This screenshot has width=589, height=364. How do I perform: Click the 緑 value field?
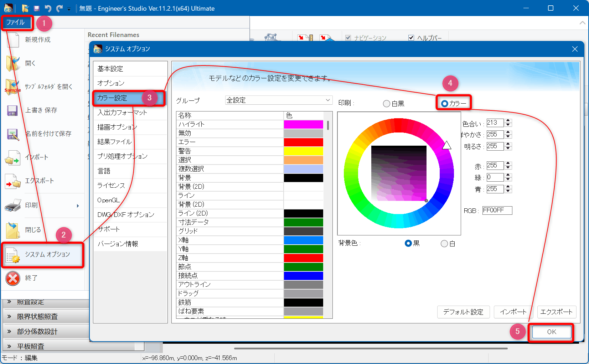click(x=495, y=177)
